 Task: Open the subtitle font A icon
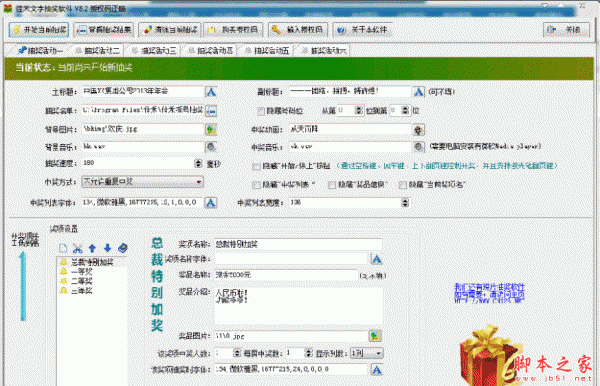pos(418,92)
